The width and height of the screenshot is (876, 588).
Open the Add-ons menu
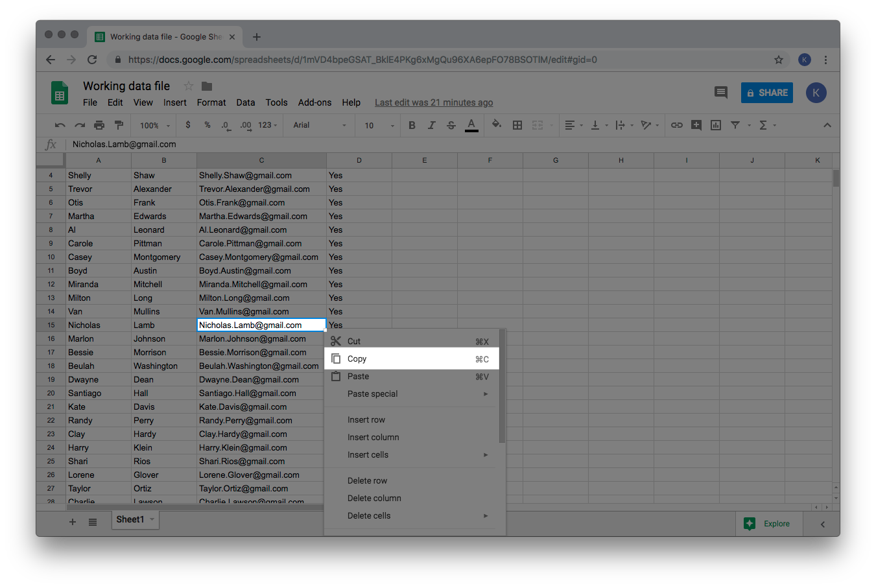click(314, 102)
